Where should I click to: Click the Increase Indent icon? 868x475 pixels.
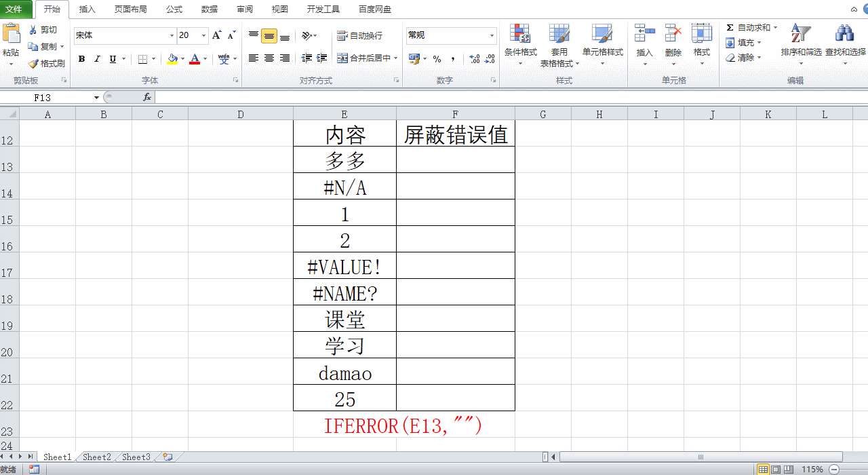coord(322,58)
